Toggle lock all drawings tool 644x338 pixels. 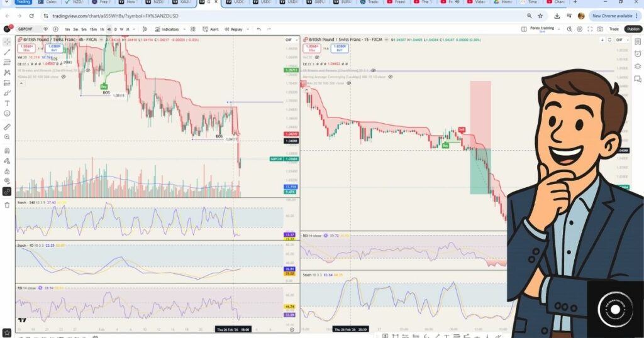(7, 171)
